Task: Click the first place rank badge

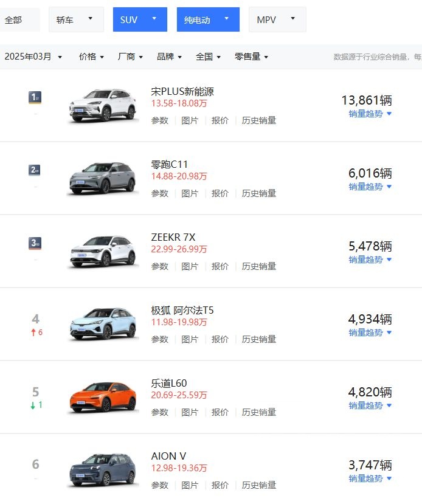Action: 35,97
